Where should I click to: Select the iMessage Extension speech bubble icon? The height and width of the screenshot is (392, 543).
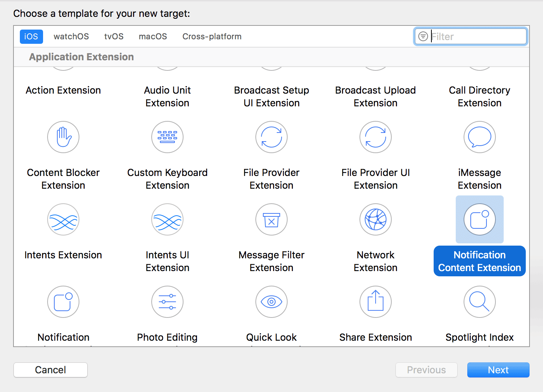coord(480,137)
